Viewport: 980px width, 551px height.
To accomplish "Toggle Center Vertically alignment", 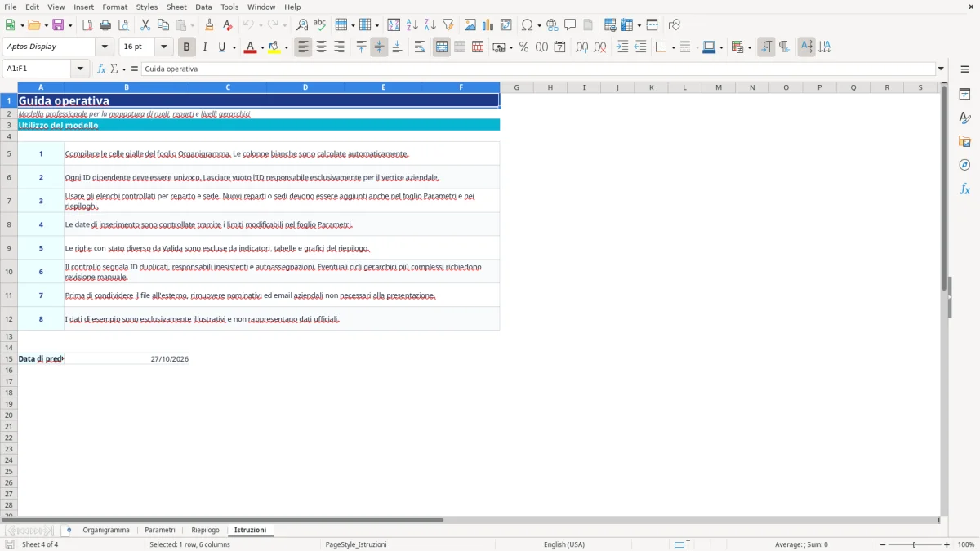I will (x=379, y=47).
